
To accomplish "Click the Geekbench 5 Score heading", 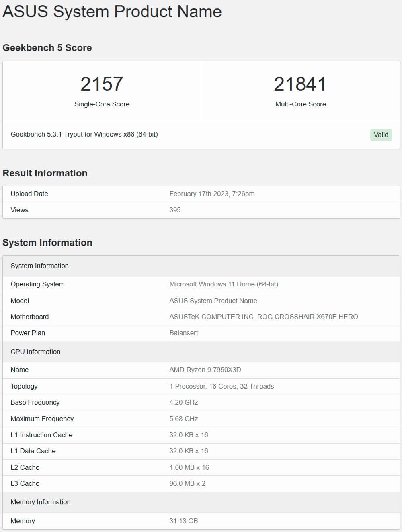I will (x=47, y=48).
